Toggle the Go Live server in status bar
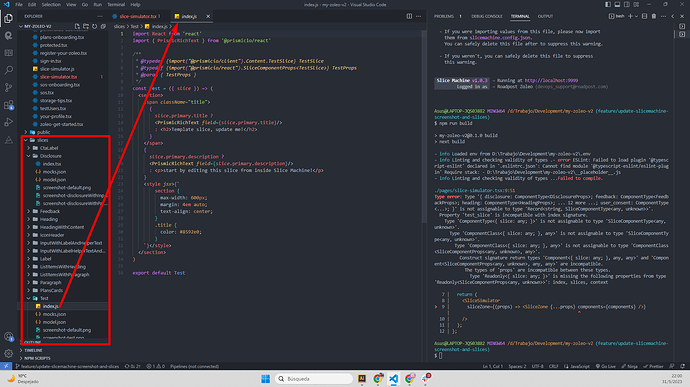 tap(606, 366)
